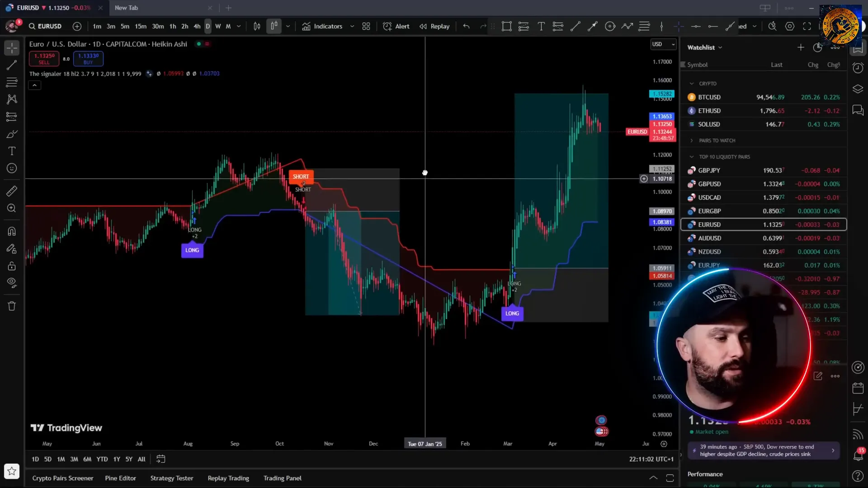Open the Strategy Tester tab
Image resolution: width=868 pixels, height=488 pixels.
click(172, 478)
